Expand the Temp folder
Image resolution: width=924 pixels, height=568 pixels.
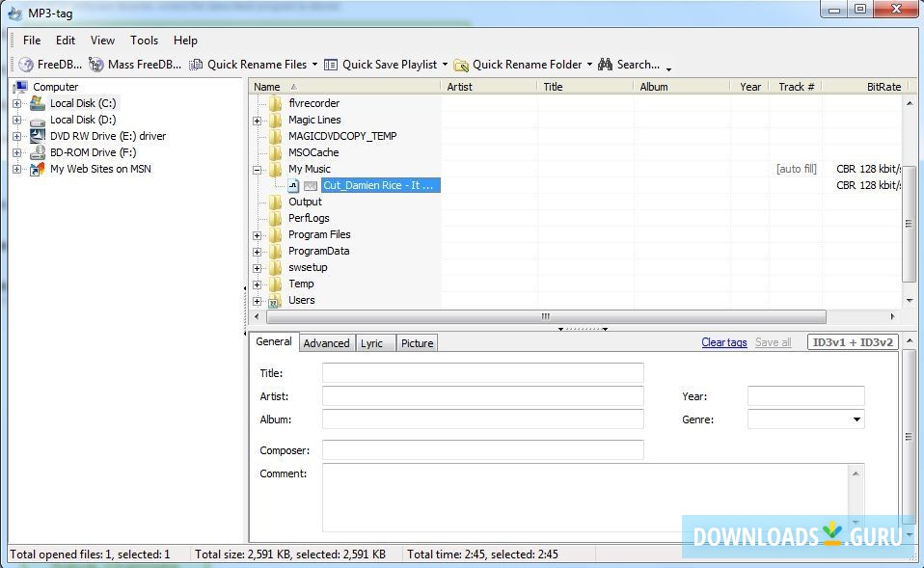pos(257,285)
